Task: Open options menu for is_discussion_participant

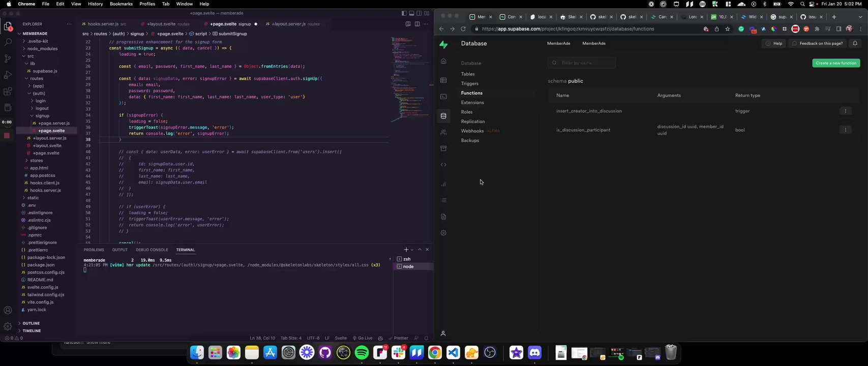Action: pyautogui.click(x=845, y=130)
